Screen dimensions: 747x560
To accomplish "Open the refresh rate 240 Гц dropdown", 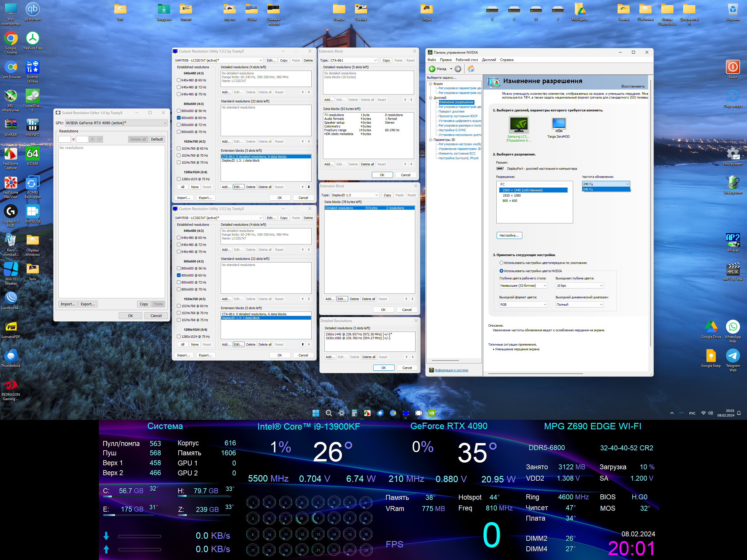I will tap(605, 184).
